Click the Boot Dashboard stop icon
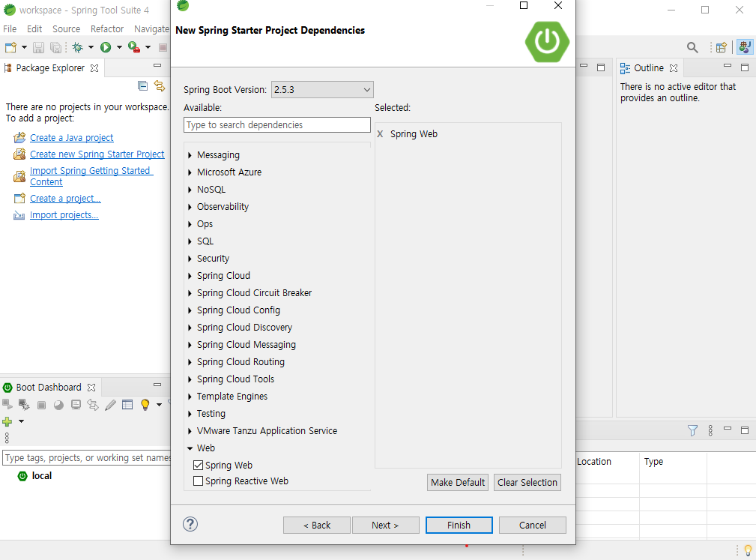Screen dimensions: 756x560 pyautogui.click(x=41, y=405)
